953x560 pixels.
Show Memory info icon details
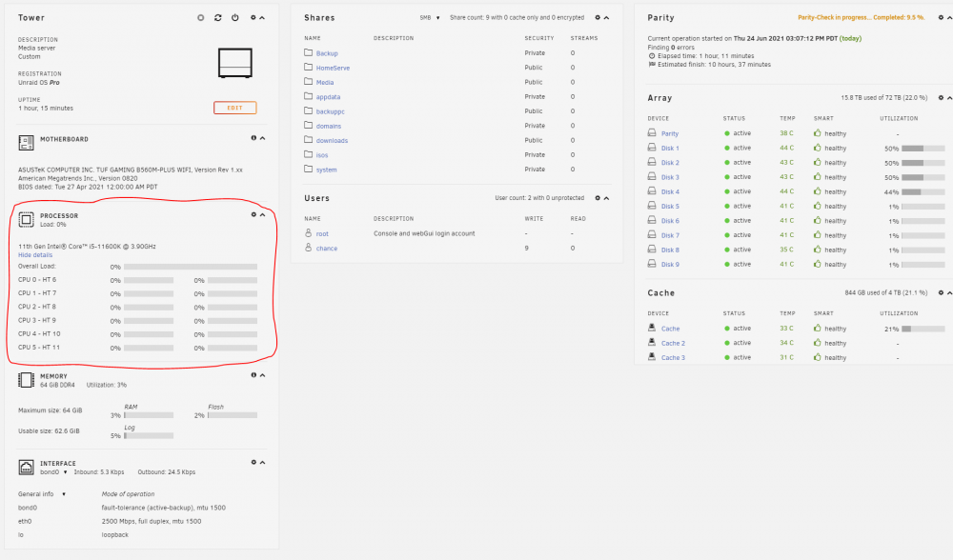[x=253, y=374]
